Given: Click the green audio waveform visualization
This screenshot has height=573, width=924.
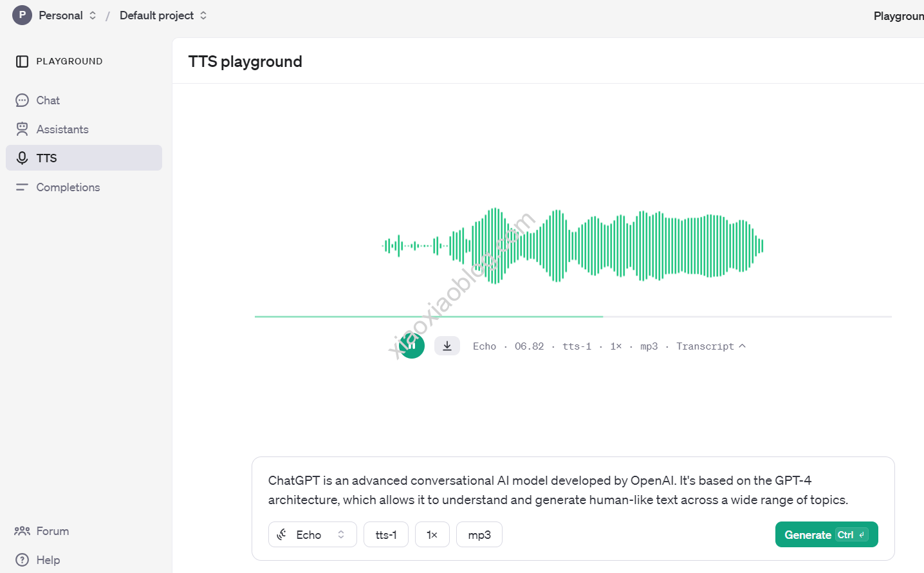Looking at the screenshot, I should tap(573, 245).
